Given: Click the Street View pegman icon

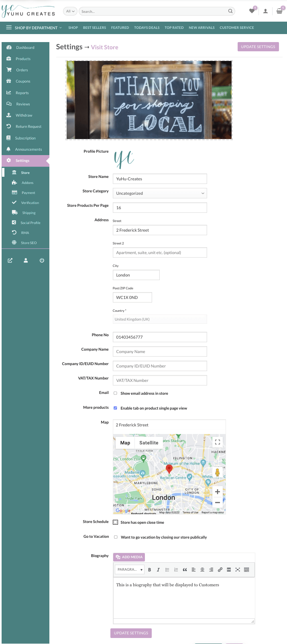Looking at the screenshot, I should pyautogui.click(x=217, y=472).
